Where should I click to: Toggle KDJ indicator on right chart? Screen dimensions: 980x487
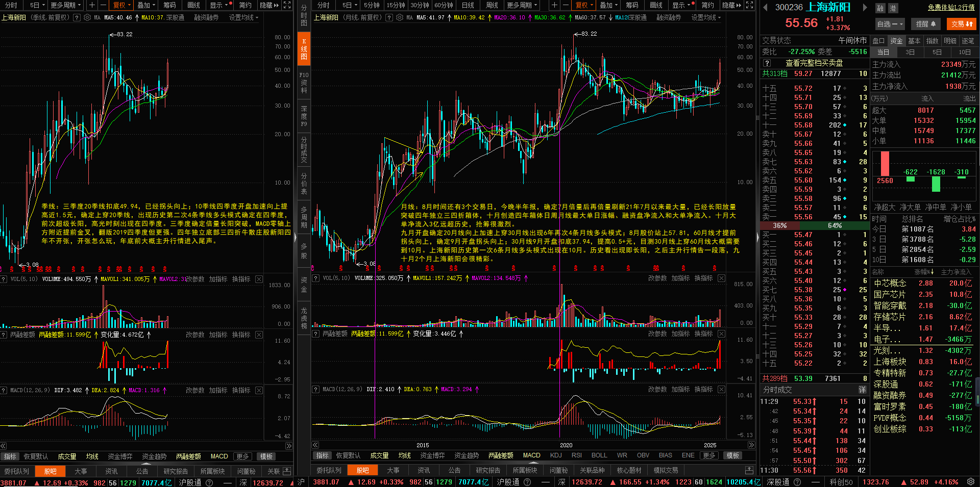pyautogui.click(x=556, y=455)
